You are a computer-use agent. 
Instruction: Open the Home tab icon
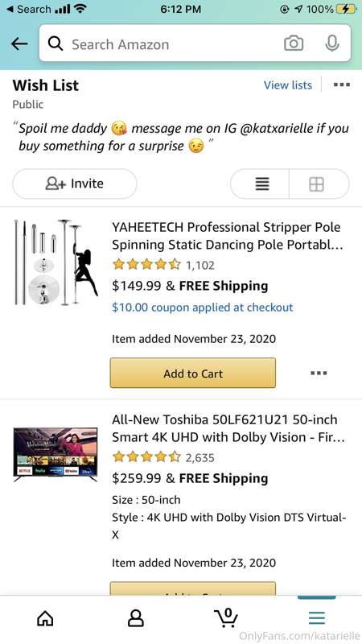click(x=45, y=617)
